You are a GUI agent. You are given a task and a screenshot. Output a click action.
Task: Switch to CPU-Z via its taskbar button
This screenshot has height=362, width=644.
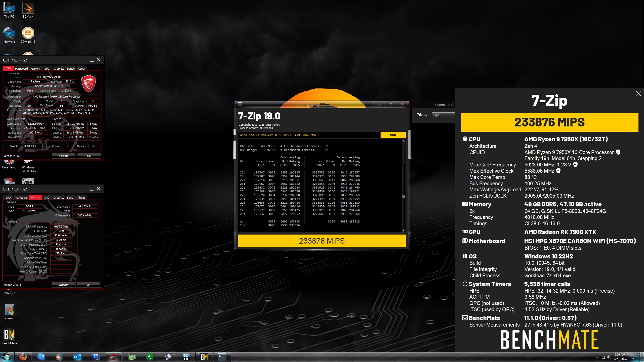tap(113, 357)
